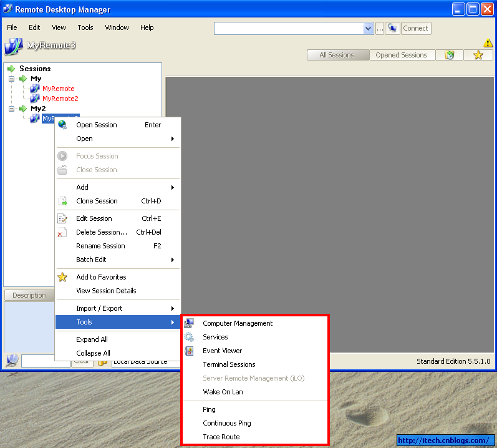Click the Edit Session pencil icon
The width and height of the screenshot is (497, 448).
[62, 218]
